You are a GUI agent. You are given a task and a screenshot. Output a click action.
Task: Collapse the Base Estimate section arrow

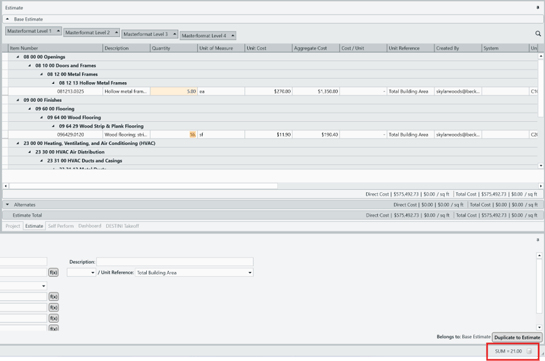pos(7,19)
